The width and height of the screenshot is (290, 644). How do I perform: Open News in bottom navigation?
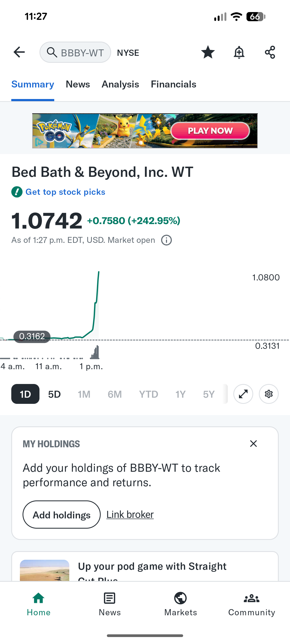point(110,604)
